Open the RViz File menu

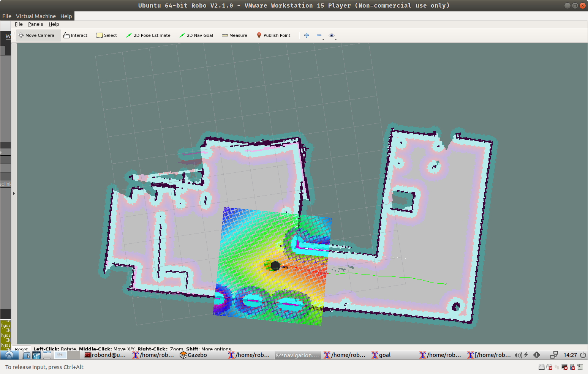(x=19, y=24)
